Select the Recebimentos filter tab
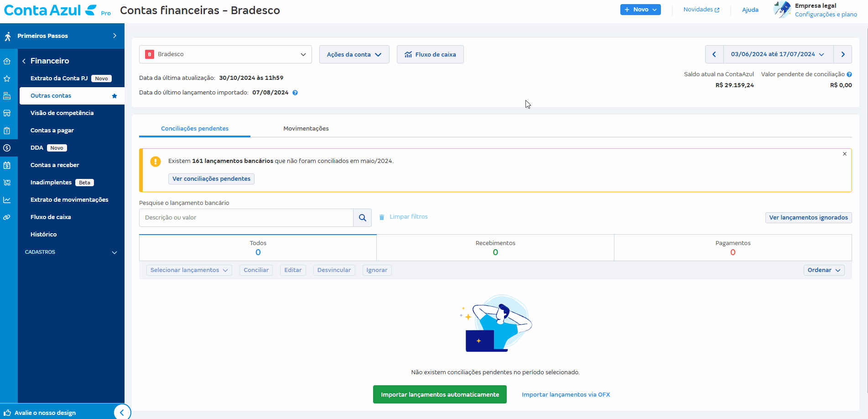Viewport: 868px width, 419px height. pos(495,248)
